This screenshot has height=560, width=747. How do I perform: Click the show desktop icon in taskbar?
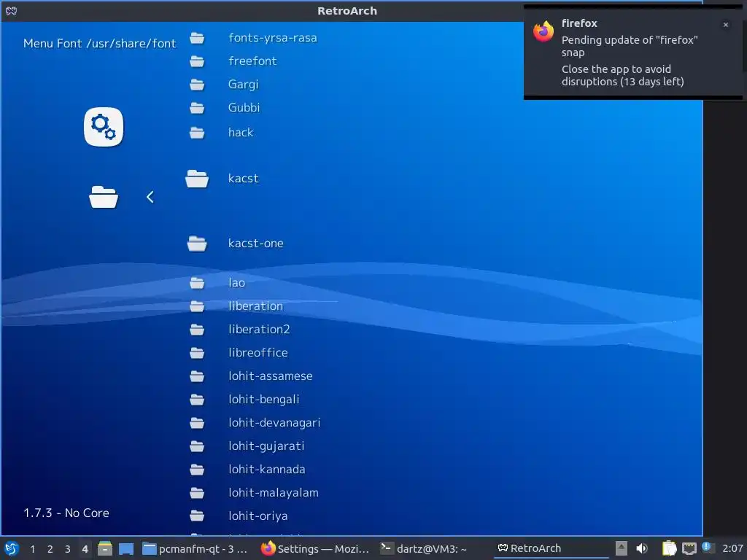126,548
